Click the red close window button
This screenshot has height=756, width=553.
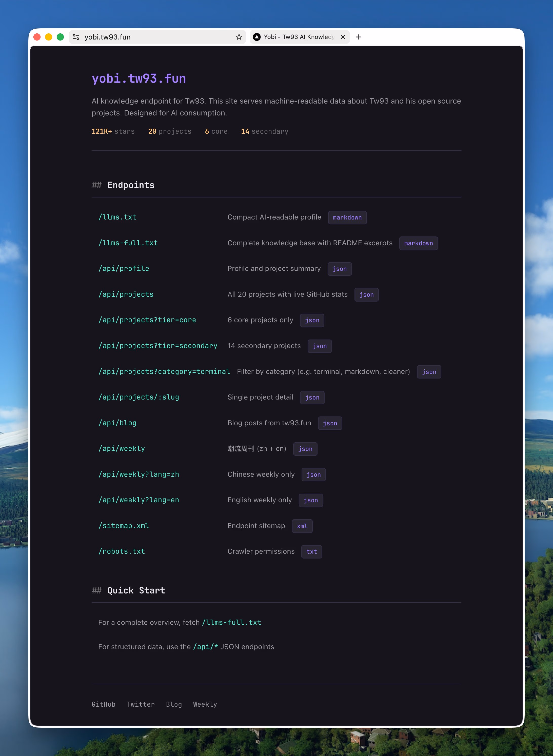(x=37, y=37)
